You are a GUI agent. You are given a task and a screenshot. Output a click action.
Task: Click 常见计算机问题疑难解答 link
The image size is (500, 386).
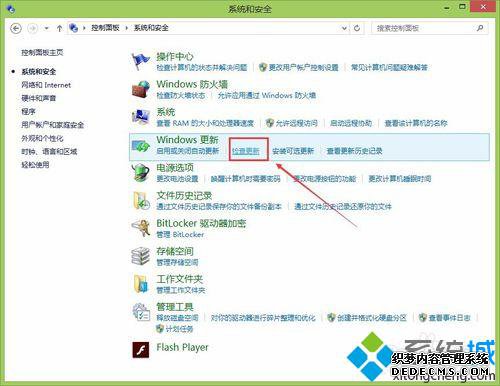point(389,68)
